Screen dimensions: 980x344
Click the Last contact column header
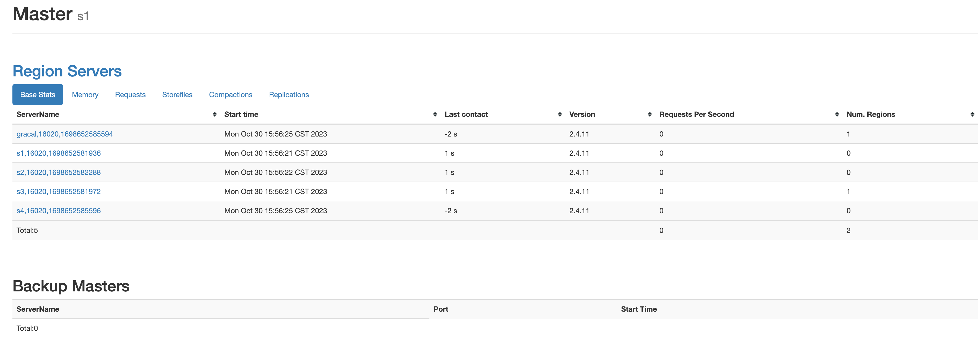[x=466, y=114]
